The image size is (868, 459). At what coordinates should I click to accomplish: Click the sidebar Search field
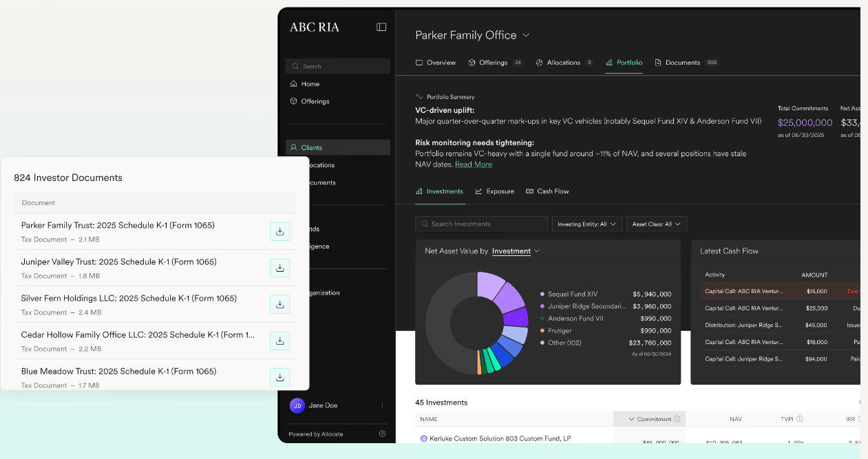(338, 67)
